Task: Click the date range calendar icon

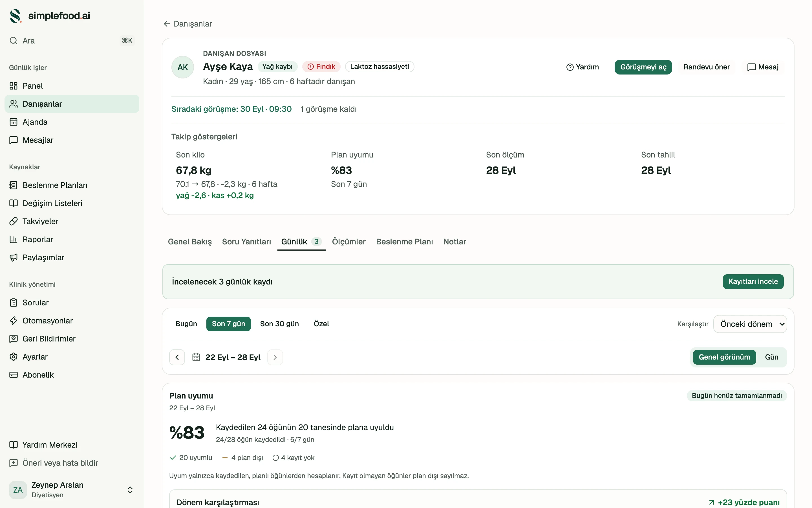Action: 196,357
